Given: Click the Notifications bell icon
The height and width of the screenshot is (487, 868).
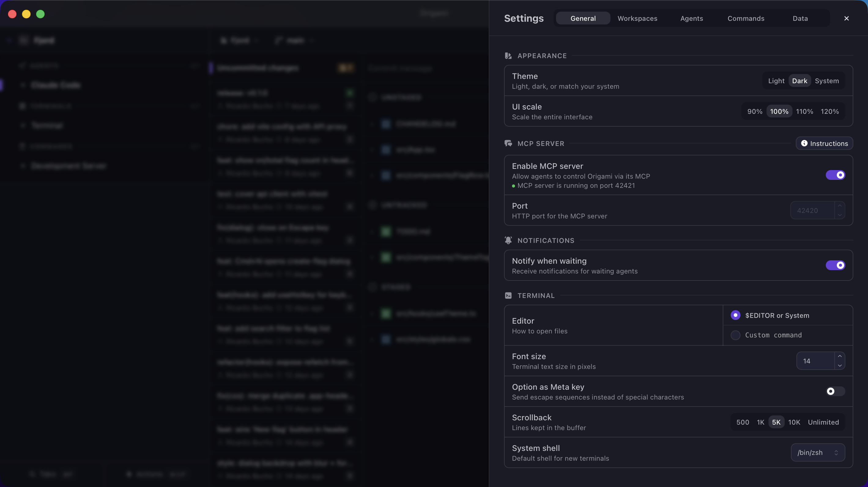Looking at the screenshot, I should tap(508, 240).
